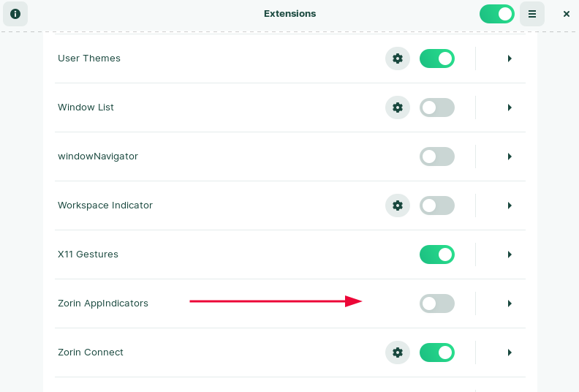Image resolution: width=579 pixels, height=392 pixels.
Task: Select the Workspace Indicator row label
Action: pos(105,206)
